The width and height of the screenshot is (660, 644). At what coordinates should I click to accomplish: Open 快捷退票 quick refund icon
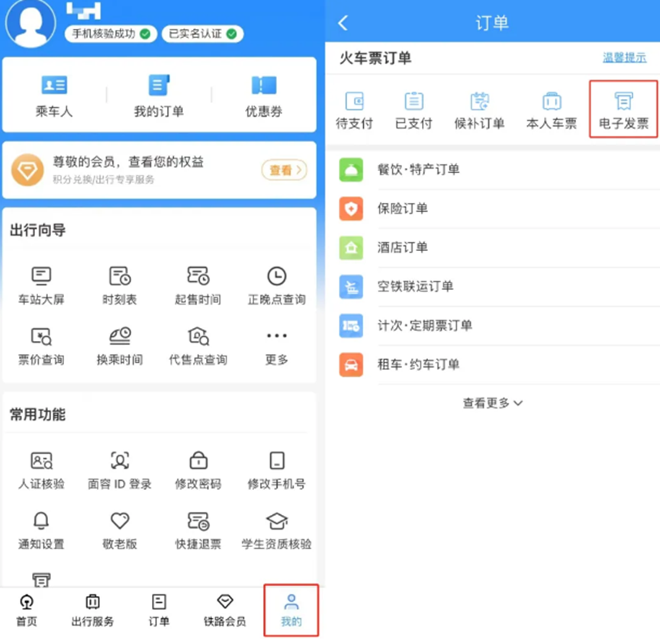(198, 522)
